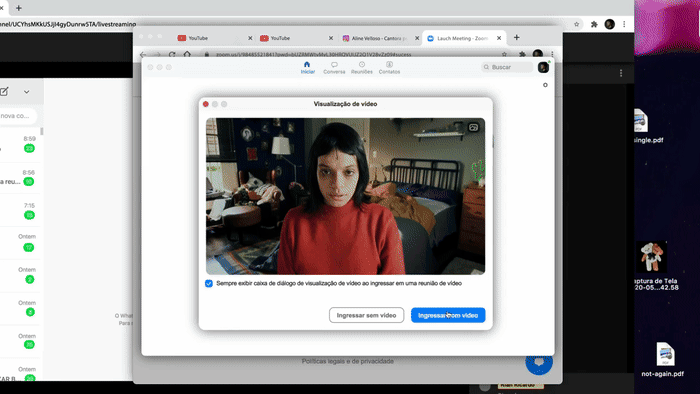This screenshot has width=700, height=394.
Task: Uncheck Sempre exibir caixa de diálogo checkbox
Action: [208, 283]
